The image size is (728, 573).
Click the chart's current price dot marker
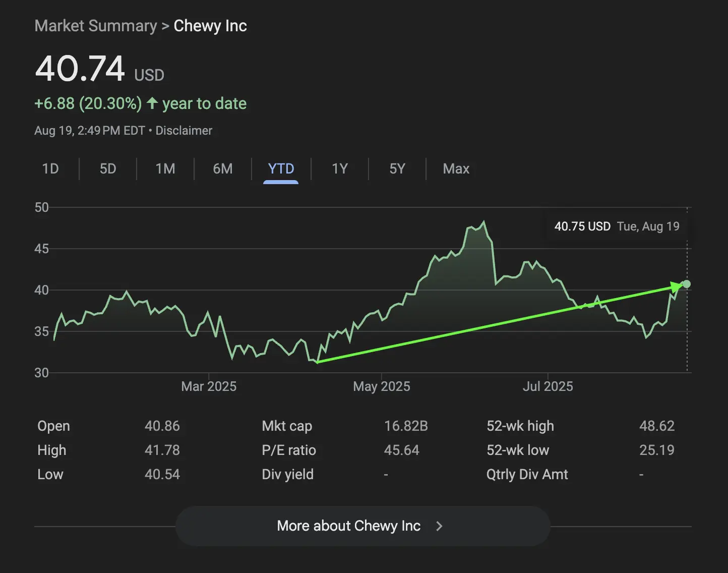[x=686, y=284]
